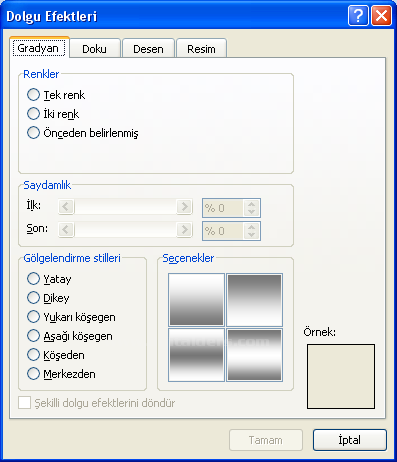This screenshot has width=397, height=462.
Task: Decrease İlk percentage with down spinner
Action: (x=252, y=212)
